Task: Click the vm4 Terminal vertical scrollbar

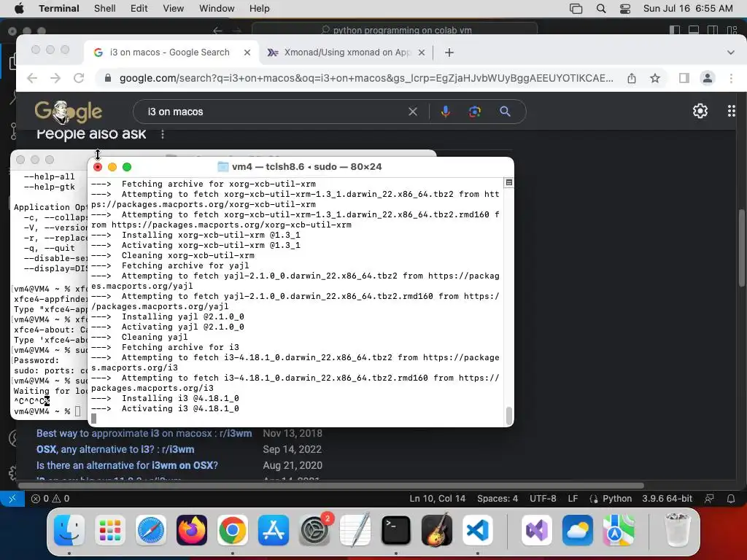Action: 508,416
